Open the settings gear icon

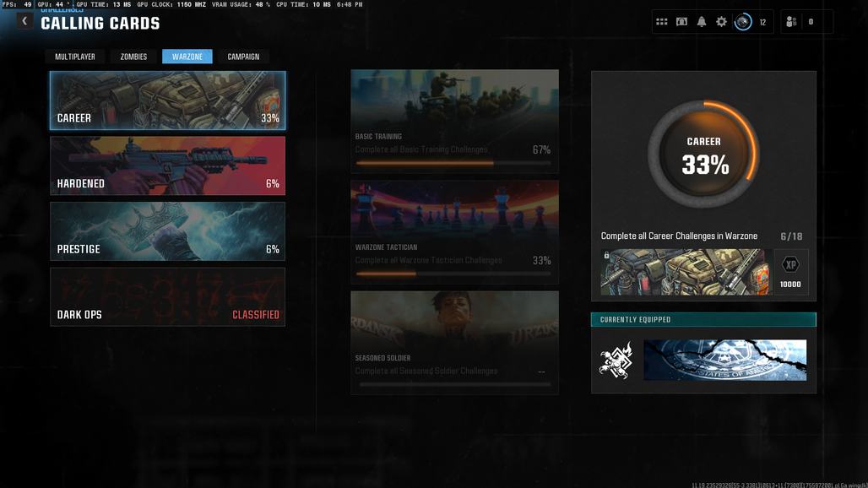click(721, 22)
